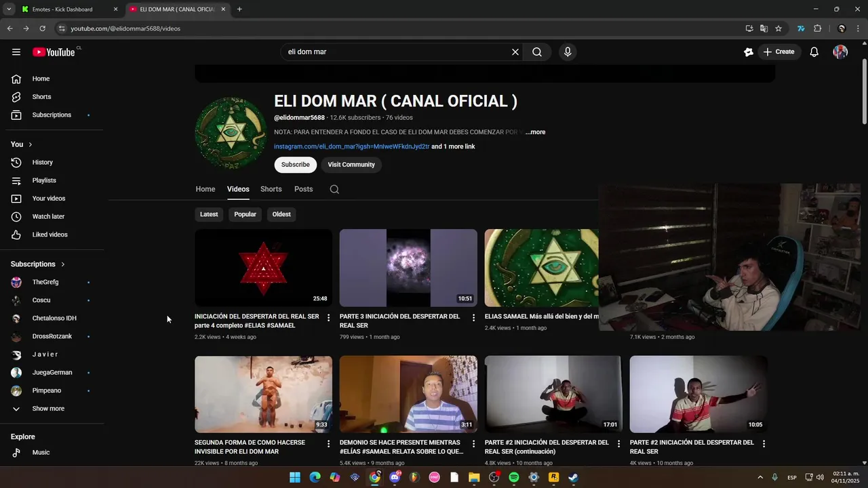Reload the page in browser

[x=42, y=28]
